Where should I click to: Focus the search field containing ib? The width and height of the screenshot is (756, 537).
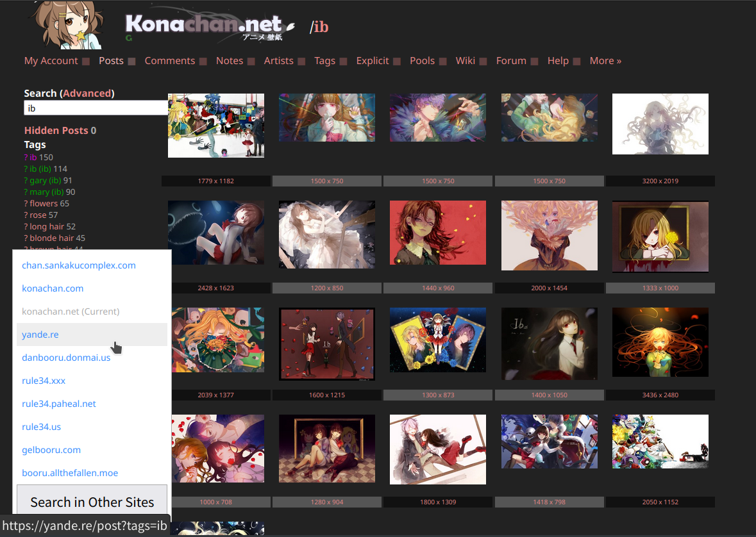[96, 108]
